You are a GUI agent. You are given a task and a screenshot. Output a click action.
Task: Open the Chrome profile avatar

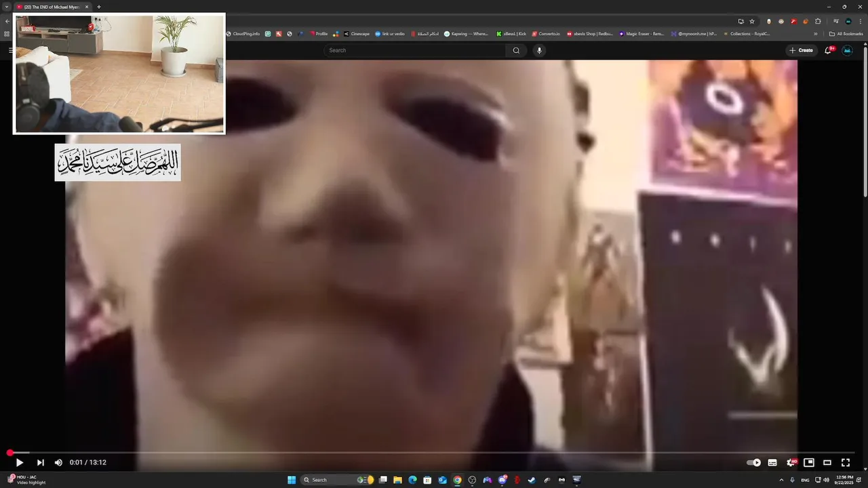pyautogui.click(x=848, y=21)
